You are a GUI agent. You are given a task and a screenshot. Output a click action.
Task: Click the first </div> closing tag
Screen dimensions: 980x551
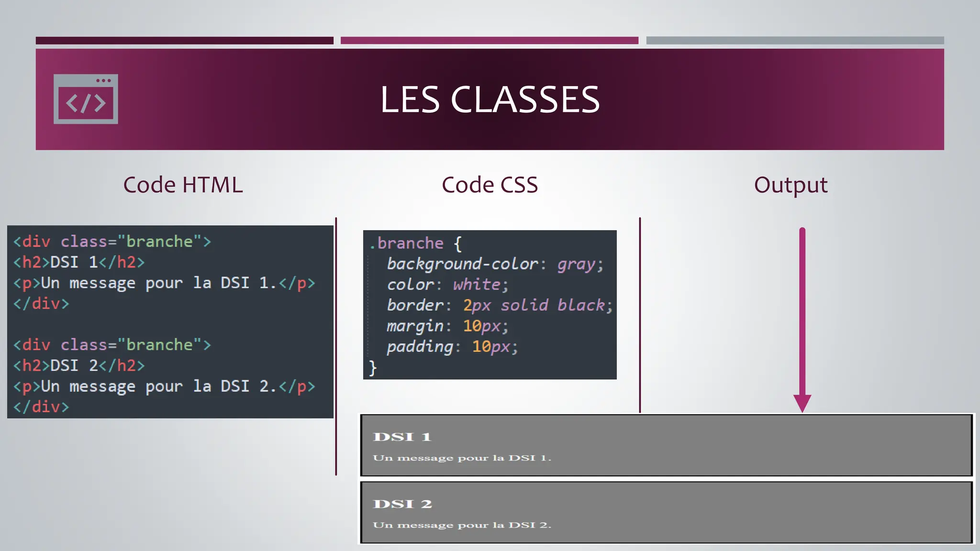41,304
